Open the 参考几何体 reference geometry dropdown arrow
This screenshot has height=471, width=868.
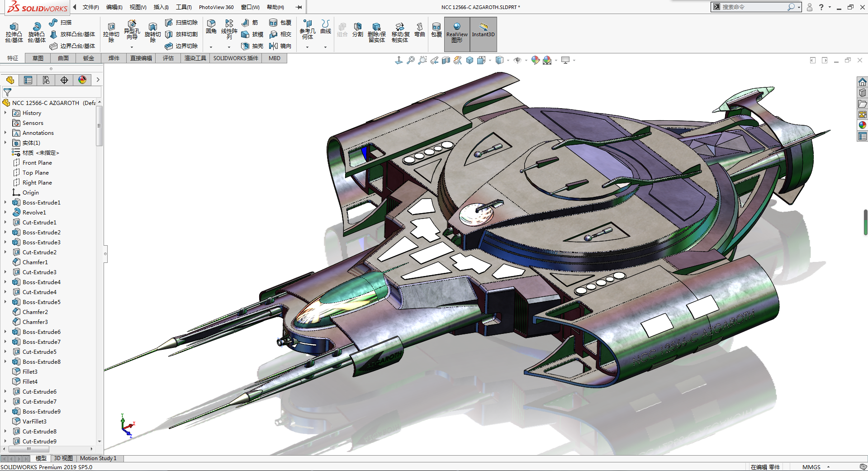[307, 47]
